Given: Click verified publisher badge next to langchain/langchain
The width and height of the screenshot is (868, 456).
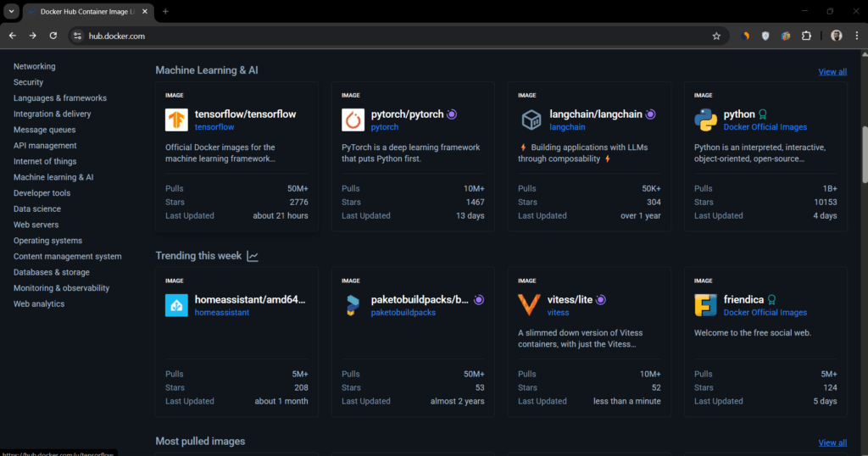Looking at the screenshot, I should [650, 114].
